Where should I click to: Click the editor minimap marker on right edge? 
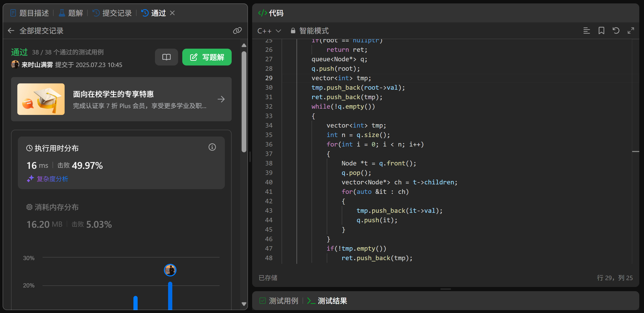tap(636, 152)
